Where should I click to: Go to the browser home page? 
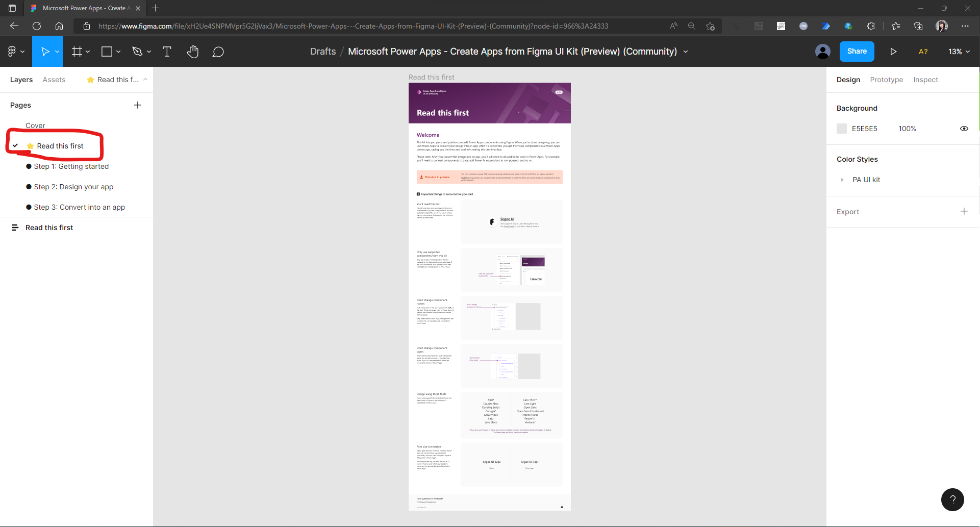59,26
